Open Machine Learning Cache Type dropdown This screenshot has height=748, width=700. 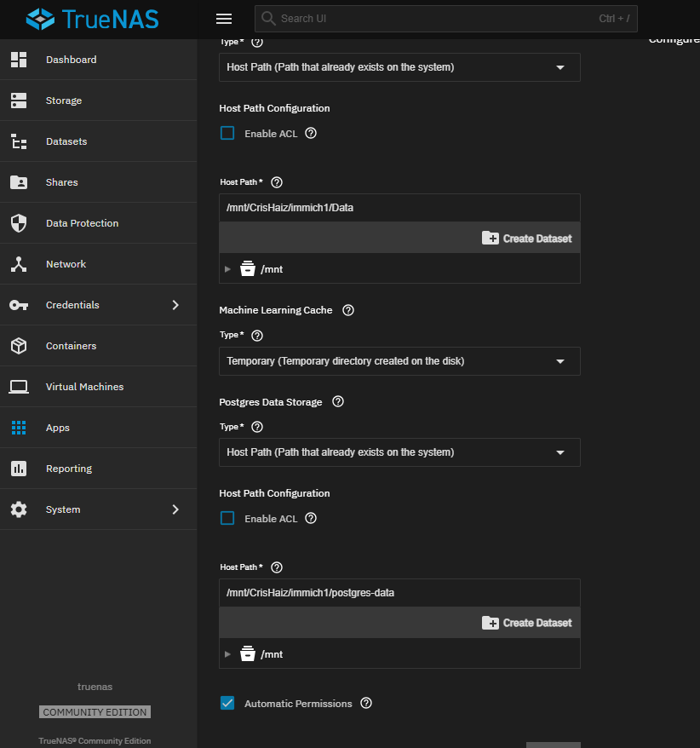click(x=399, y=361)
